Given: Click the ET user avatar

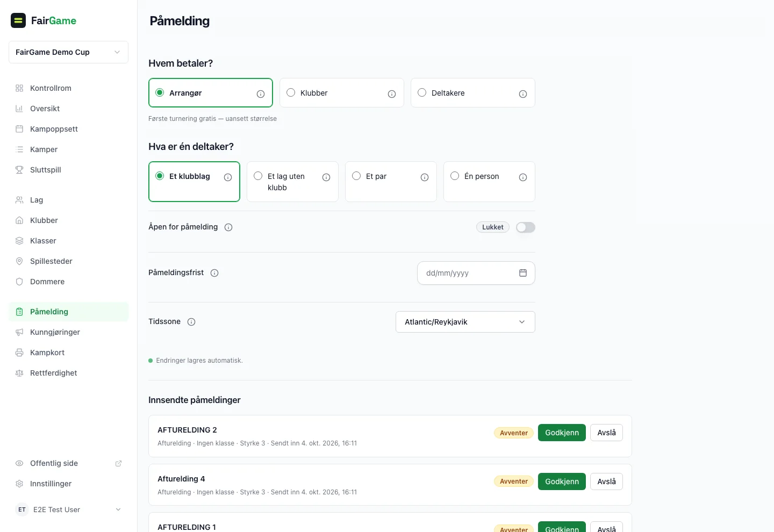Looking at the screenshot, I should pyautogui.click(x=22, y=509).
